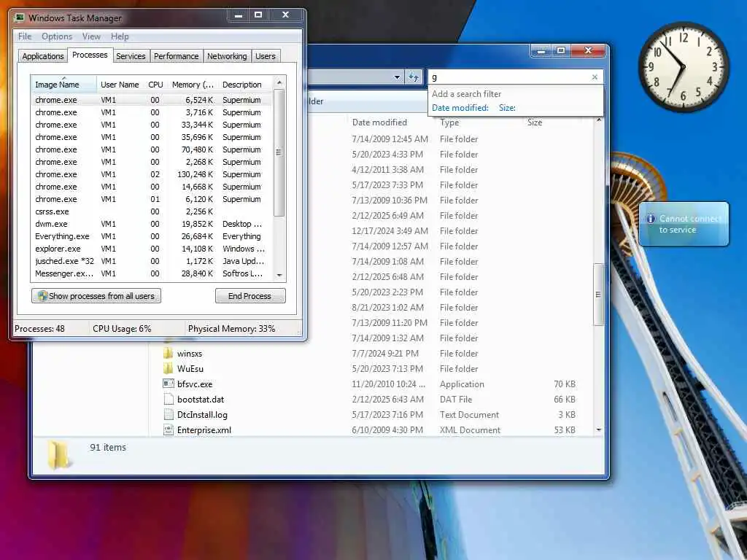The width and height of the screenshot is (747, 560).
Task: Sort files by Size column
Action: click(535, 122)
